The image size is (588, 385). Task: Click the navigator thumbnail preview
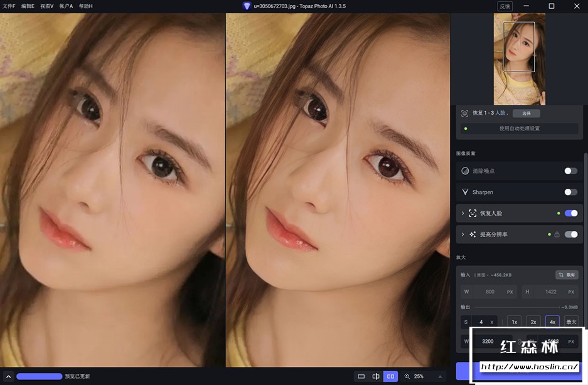coord(520,59)
